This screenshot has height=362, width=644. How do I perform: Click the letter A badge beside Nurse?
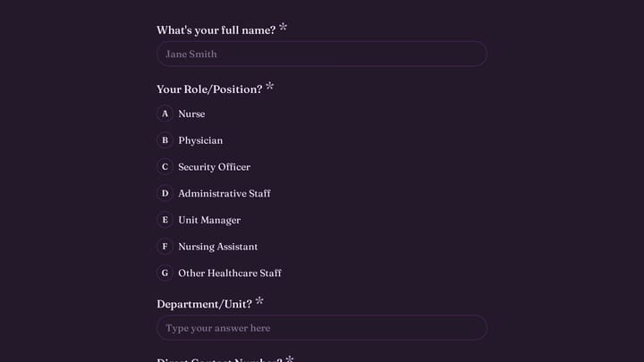tap(165, 114)
